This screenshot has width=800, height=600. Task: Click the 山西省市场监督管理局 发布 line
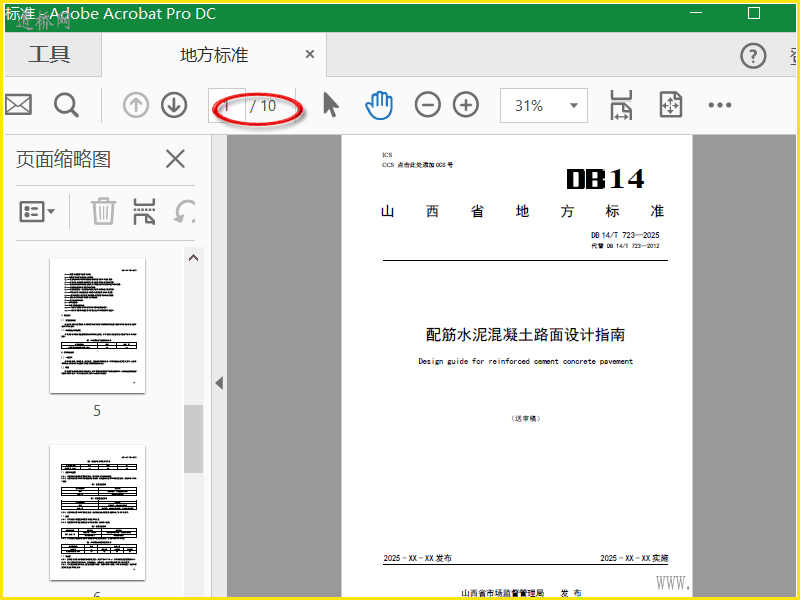point(521,593)
